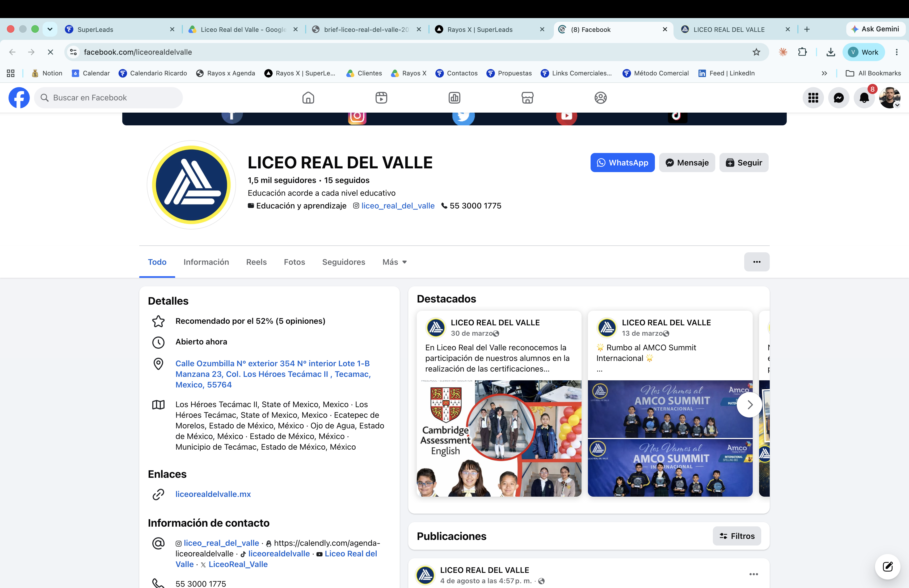Open the Notion bookmark
The image size is (909, 588).
click(x=47, y=73)
